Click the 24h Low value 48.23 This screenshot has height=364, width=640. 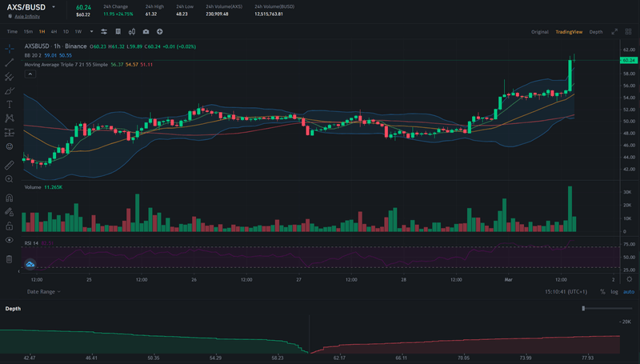182,14
